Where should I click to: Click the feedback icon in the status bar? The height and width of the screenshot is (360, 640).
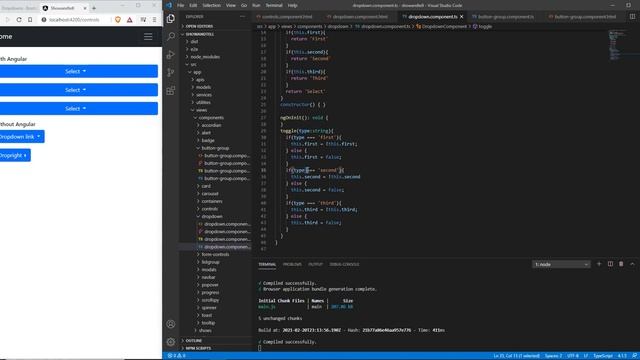coord(634,356)
